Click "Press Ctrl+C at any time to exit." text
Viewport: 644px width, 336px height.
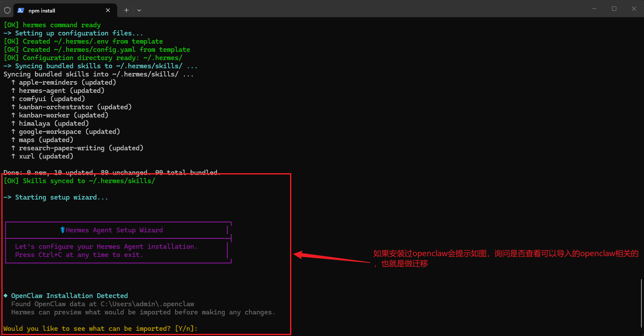[x=79, y=255]
